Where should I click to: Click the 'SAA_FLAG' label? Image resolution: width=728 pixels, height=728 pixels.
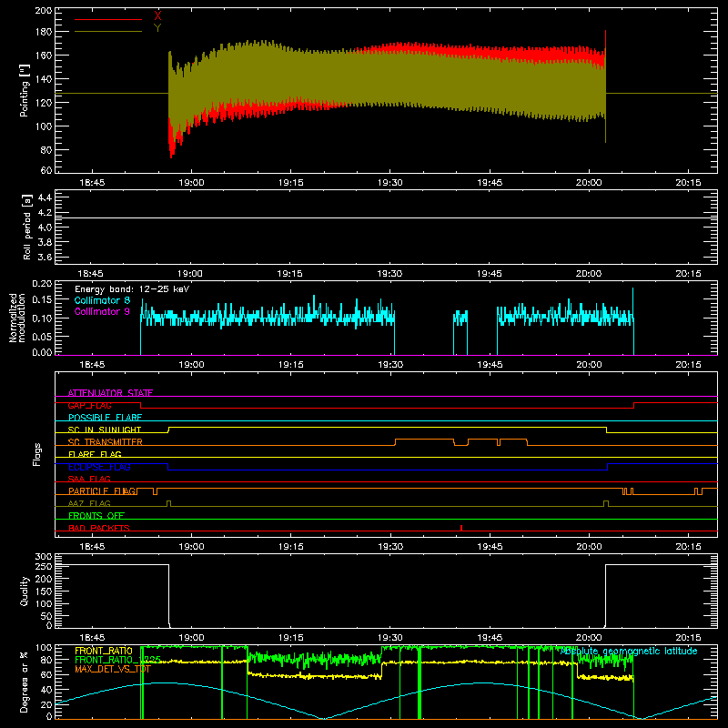[89, 479]
